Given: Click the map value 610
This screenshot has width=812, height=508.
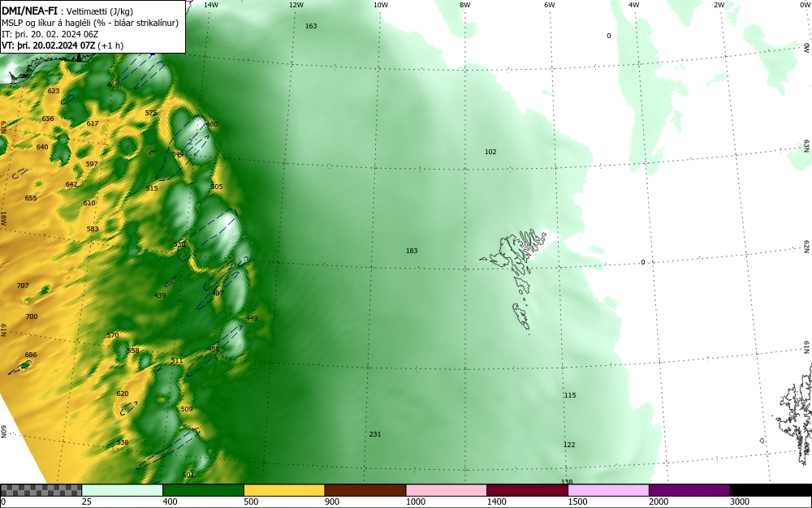Looking at the screenshot, I should [x=89, y=203].
